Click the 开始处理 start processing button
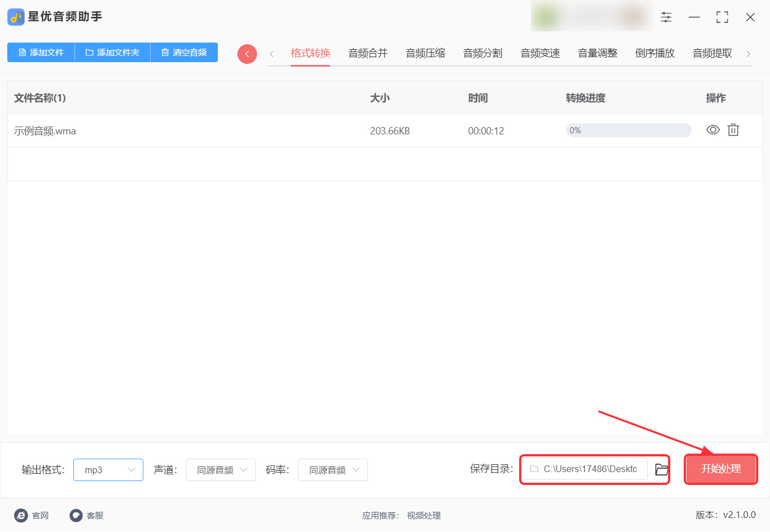770x532 pixels. click(x=721, y=469)
